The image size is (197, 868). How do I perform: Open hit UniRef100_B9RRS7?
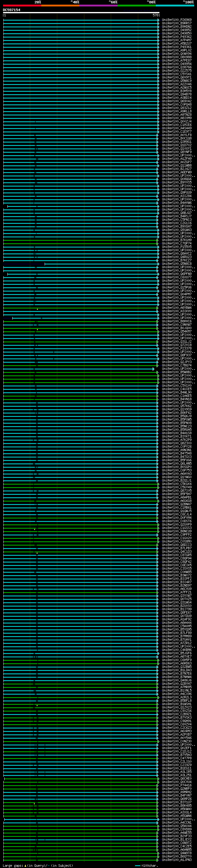[176, 23]
